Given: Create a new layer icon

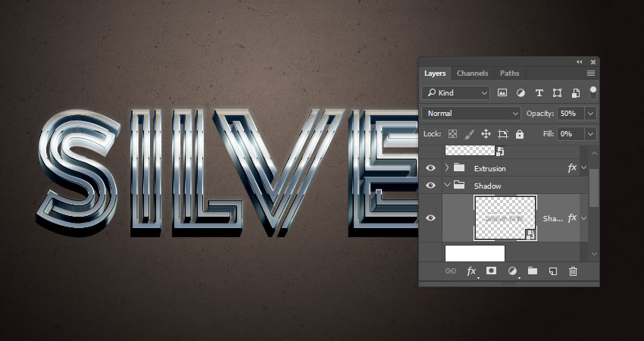Looking at the screenshot, I should [x=553, y=271].
